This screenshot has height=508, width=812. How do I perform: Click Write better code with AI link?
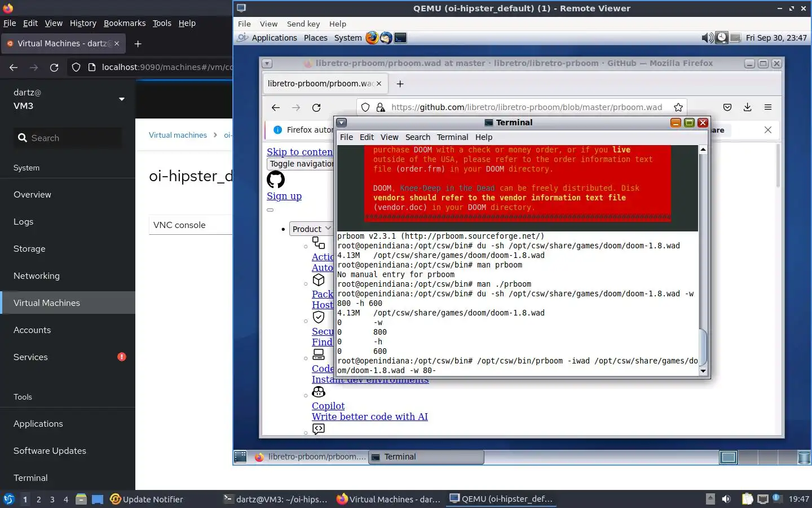point(370,417)
